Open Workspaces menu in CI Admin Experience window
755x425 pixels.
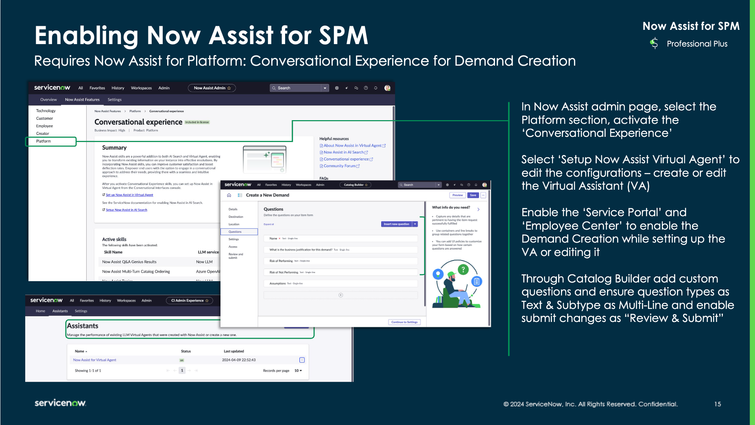coord(126,300)
